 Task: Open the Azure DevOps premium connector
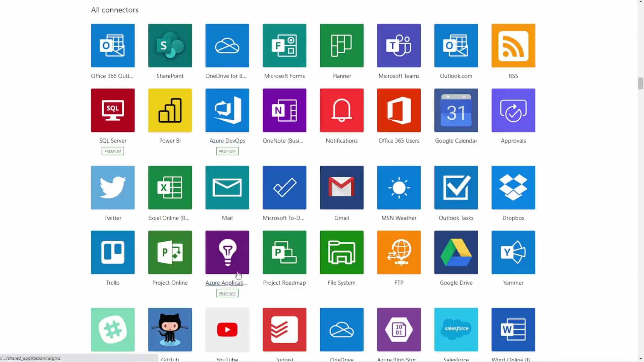(x=227, y=110)
